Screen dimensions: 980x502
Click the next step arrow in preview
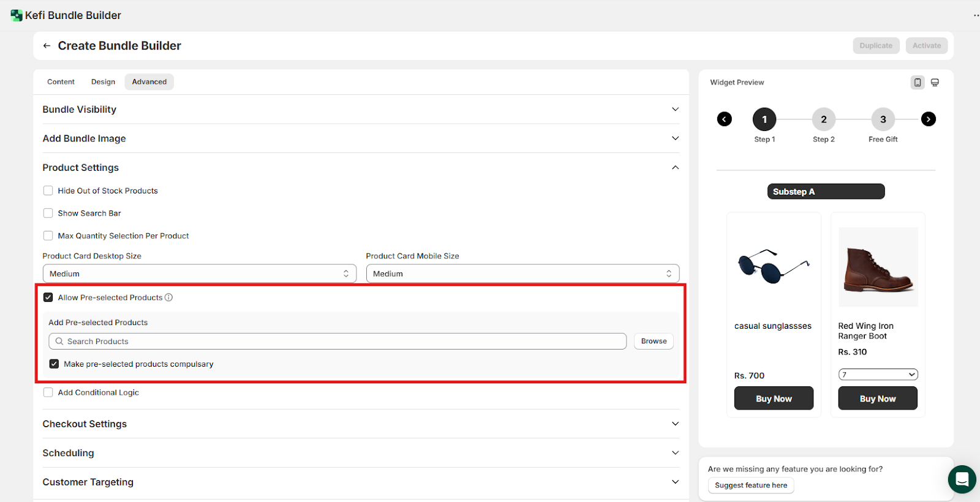928,119
